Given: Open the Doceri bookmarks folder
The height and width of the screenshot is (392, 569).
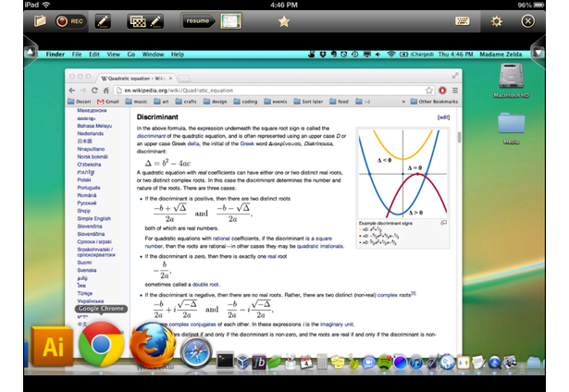Looking at the screenshot, I should (x=80, y=102).
